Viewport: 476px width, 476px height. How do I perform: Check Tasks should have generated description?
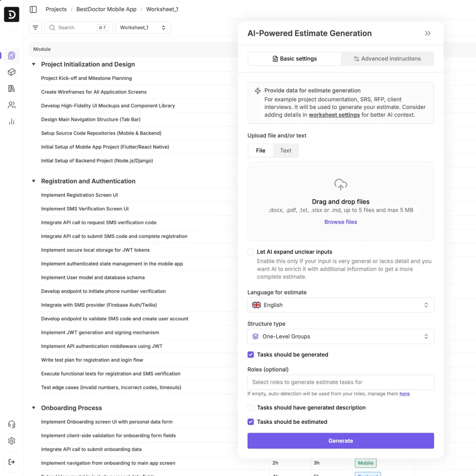click(x=251, y=407)
